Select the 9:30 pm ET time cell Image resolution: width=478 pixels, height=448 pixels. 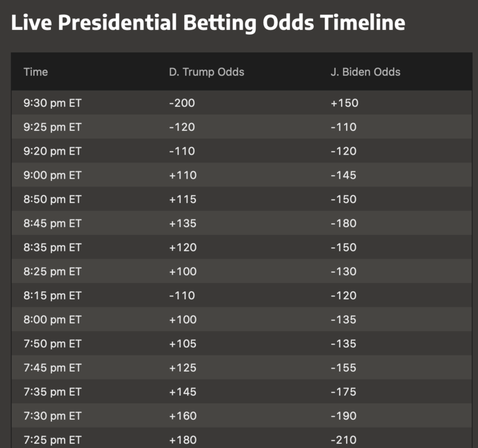pos(53,103)
